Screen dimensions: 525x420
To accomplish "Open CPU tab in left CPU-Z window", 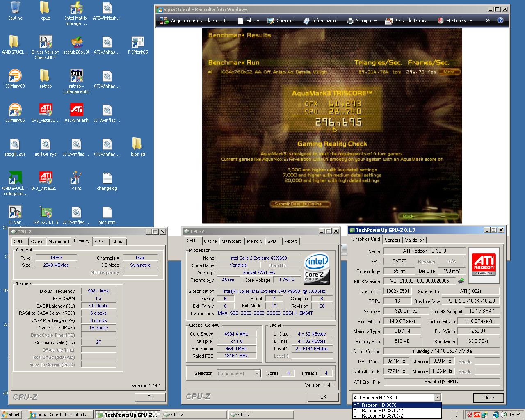I will [18, 242].
